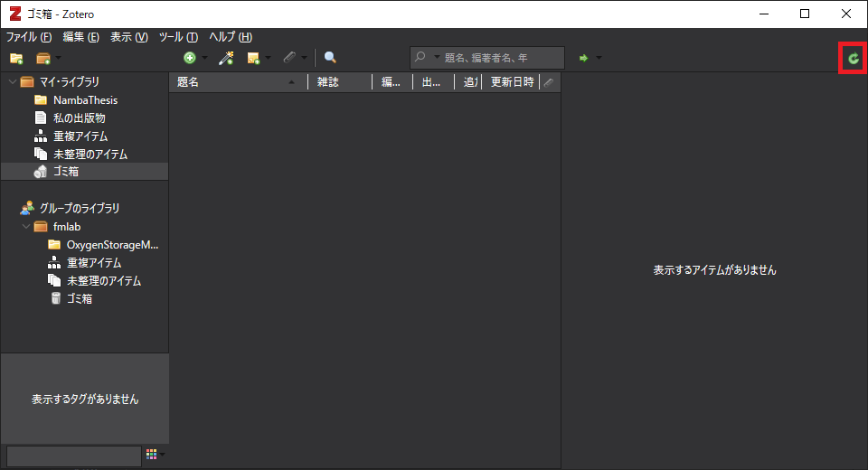Open the 編集 (E) menu

pos(80,37)
